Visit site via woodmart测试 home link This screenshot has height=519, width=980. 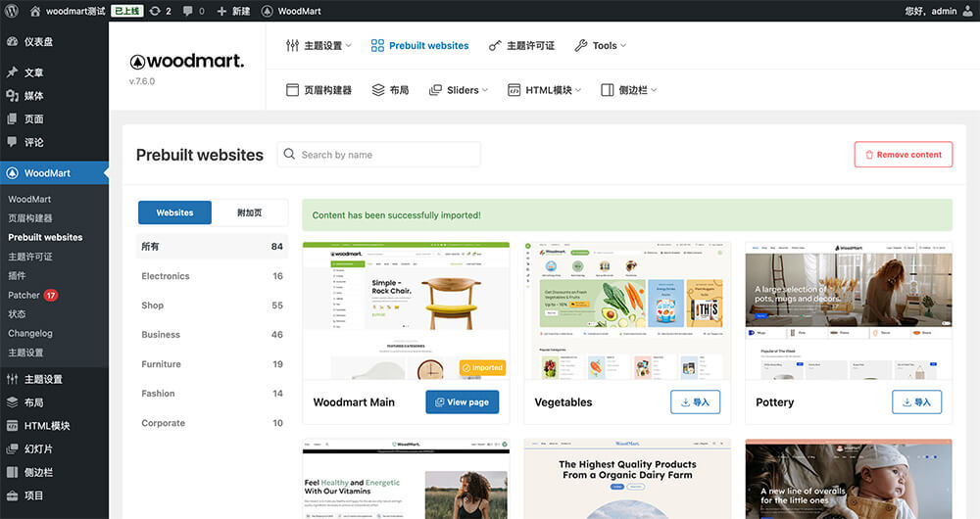68,11
